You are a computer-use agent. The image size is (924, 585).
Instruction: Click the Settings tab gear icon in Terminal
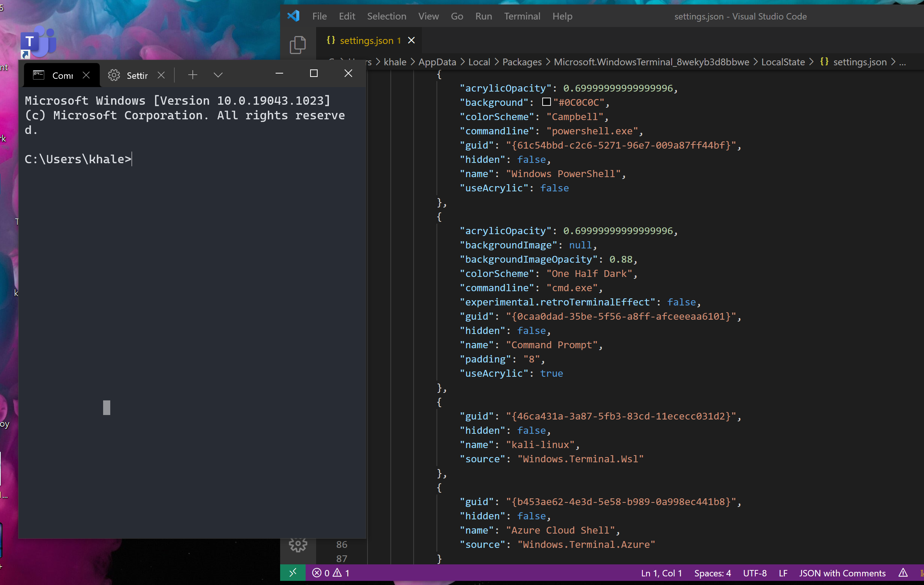tap(114, 75)
